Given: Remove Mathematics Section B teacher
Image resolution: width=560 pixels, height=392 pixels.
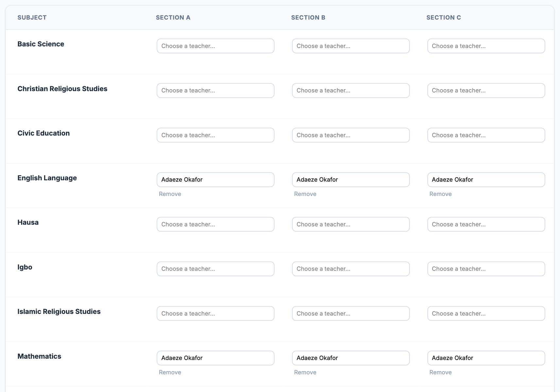Looking at the screenshot, I should pyautogui.click(x=305, y=372).
